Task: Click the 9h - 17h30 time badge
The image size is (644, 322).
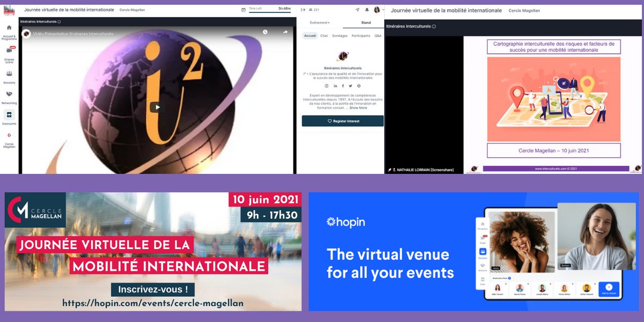Action: click(x=270, y=216)
